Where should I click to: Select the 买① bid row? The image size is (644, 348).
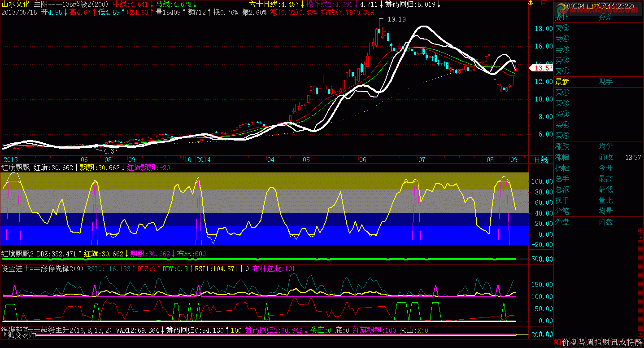(x=599, y=93)
